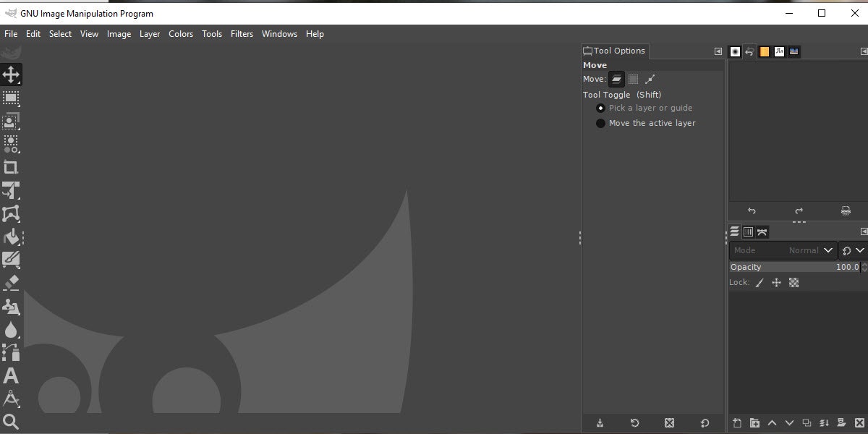868x434 pixels.
Task: Open the Image menu
Action: coord(119,34)
